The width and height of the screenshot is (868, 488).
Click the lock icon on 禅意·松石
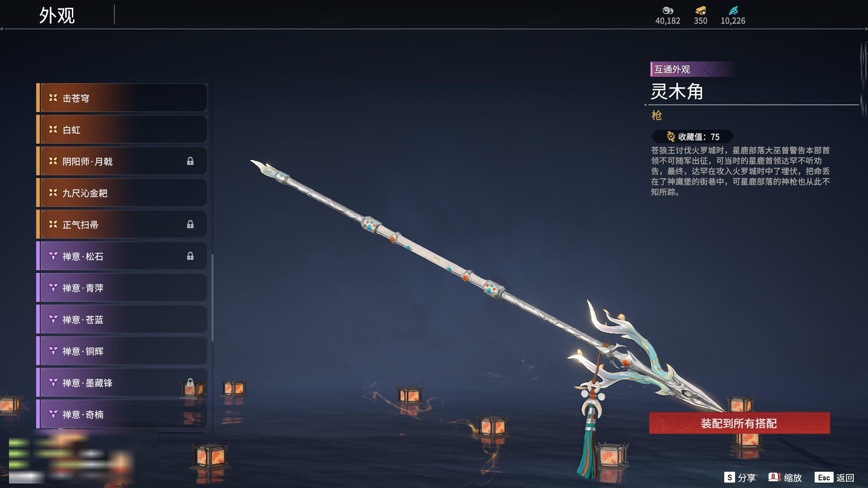click(x=190, y=256)
